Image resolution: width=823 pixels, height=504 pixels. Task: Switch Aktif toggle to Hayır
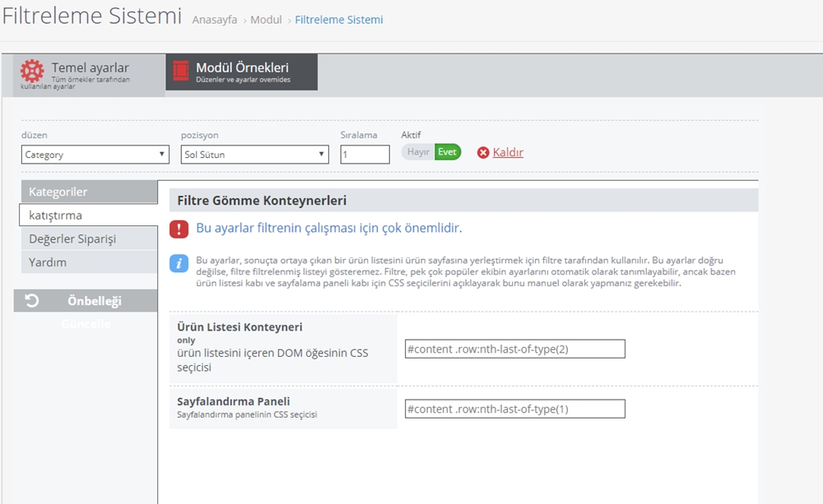pyautogui.click(x=418, y=152)
